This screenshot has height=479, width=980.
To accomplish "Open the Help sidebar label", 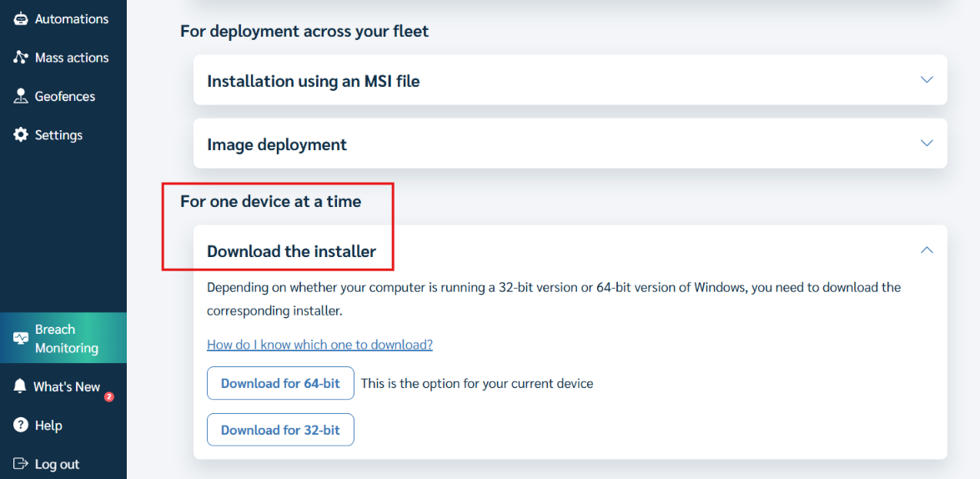I will pos(48,426).
